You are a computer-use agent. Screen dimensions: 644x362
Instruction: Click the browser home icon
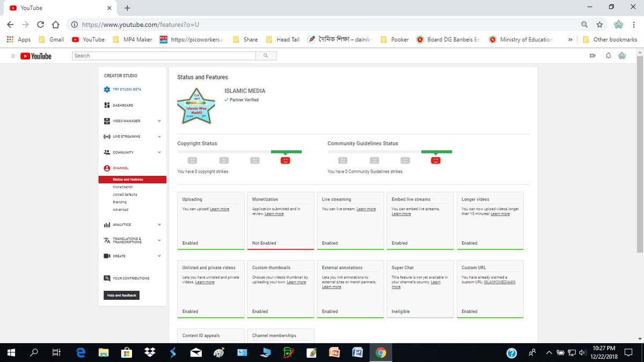coord(55,25)
